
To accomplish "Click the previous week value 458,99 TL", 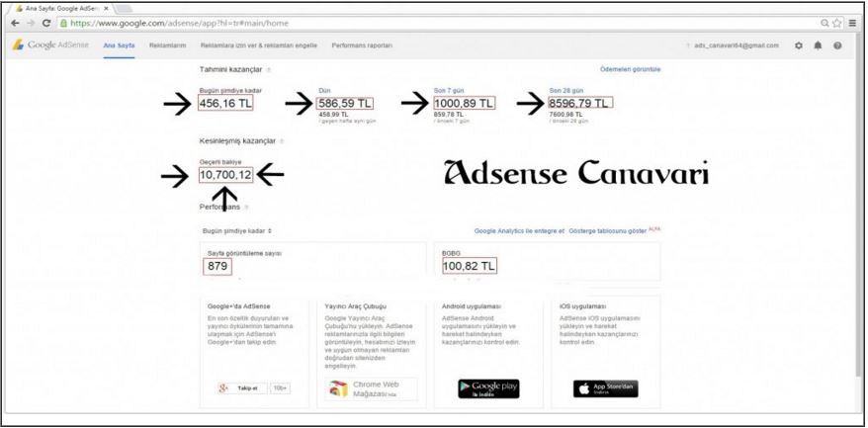I will click(333, 114).
